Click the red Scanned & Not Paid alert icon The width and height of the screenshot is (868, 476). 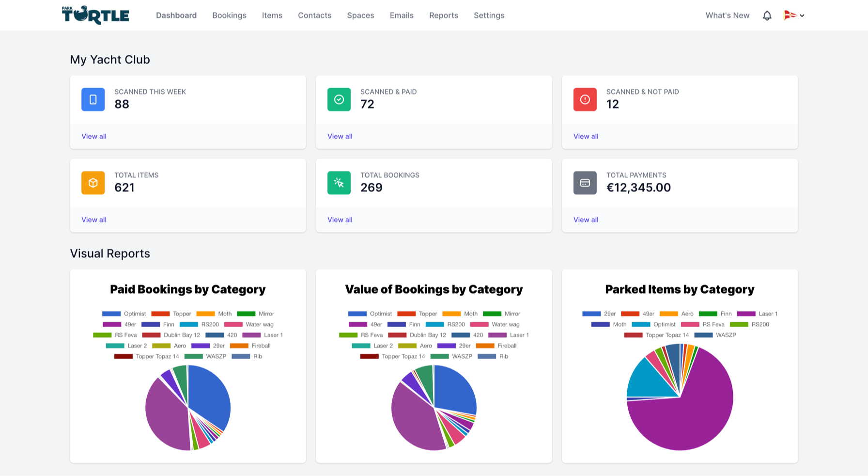click(585, 99)
